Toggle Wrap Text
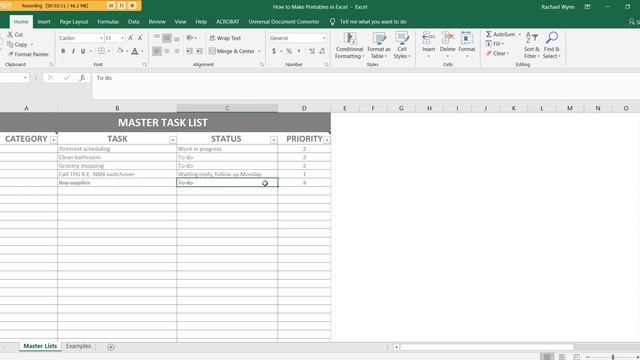The height and width of the screenshot is (360, 640). [225, 38]
